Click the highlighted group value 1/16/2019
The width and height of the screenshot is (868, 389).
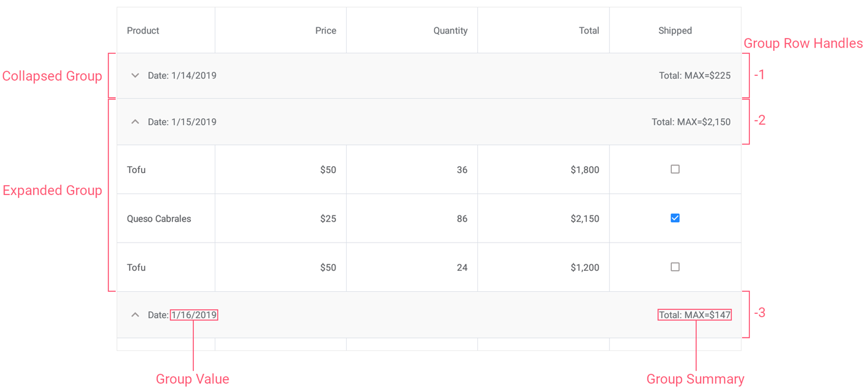(x=194, y=315)
